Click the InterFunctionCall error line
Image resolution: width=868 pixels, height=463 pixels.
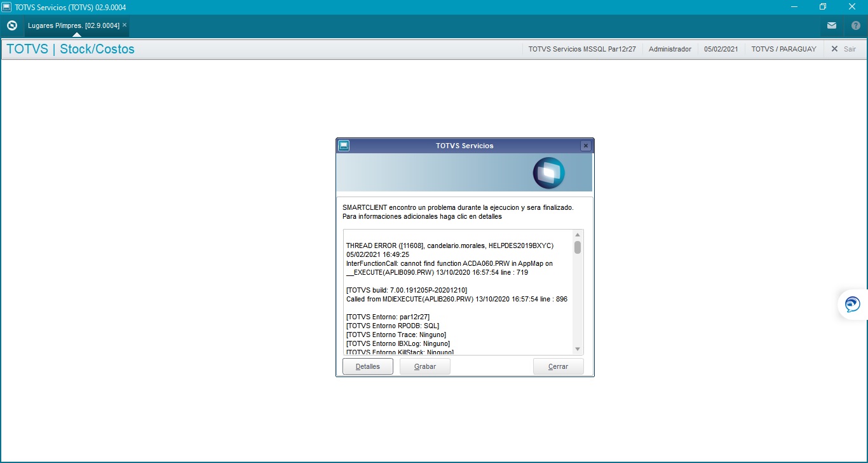(449, 263)
